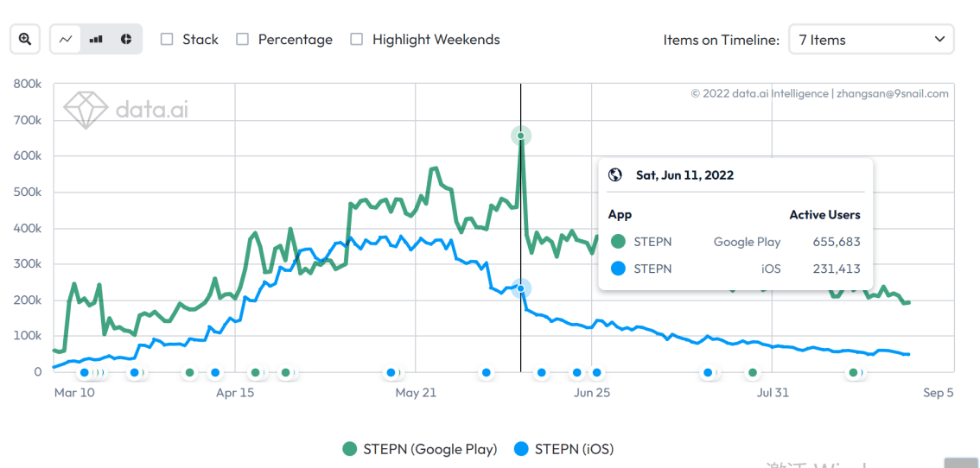Click the highlighted Google Play peak data point

(520, 136)
